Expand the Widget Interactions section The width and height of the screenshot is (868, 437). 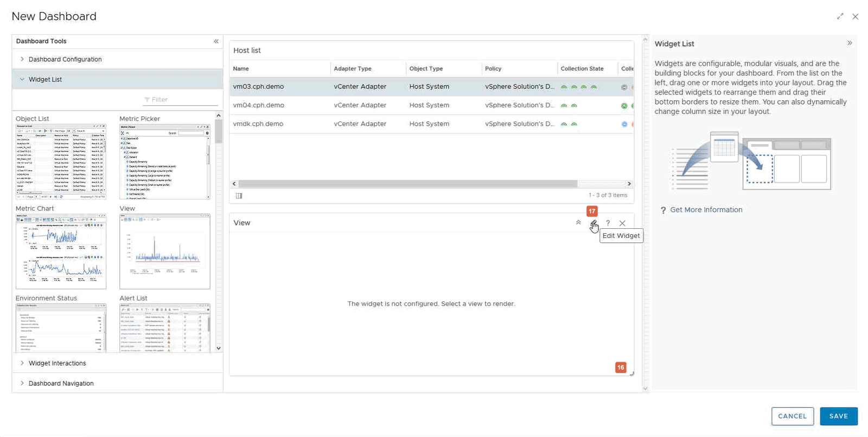click(x=57, y=363)
